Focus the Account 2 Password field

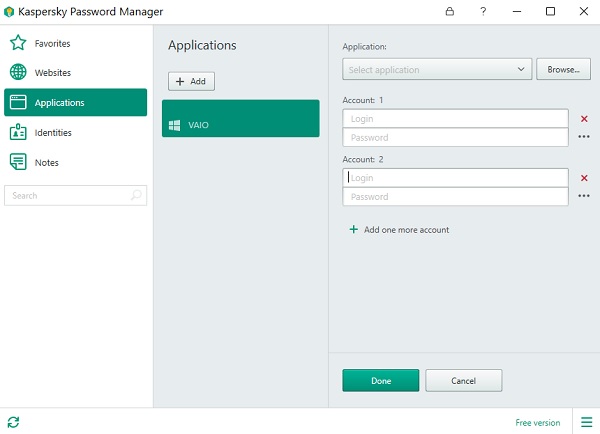(x=455, y=197)
